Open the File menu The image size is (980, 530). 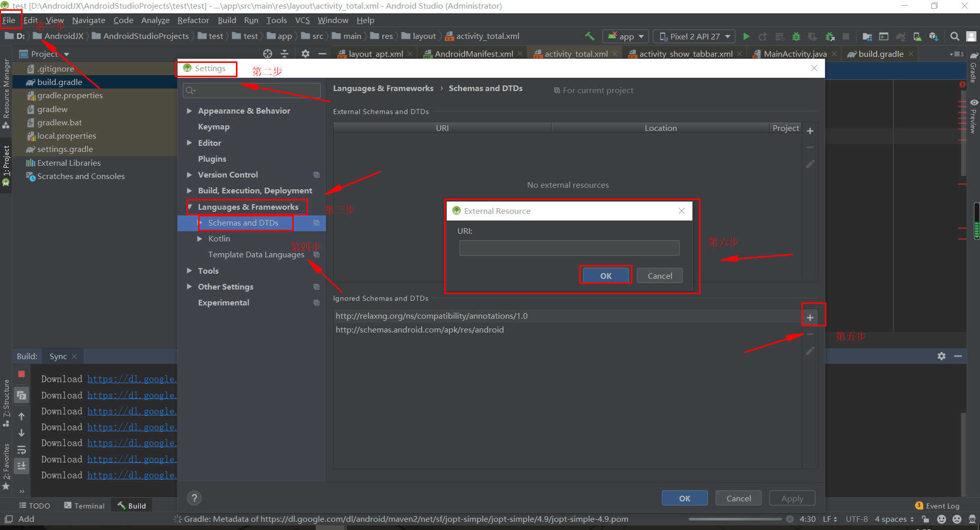coord(9,20)
